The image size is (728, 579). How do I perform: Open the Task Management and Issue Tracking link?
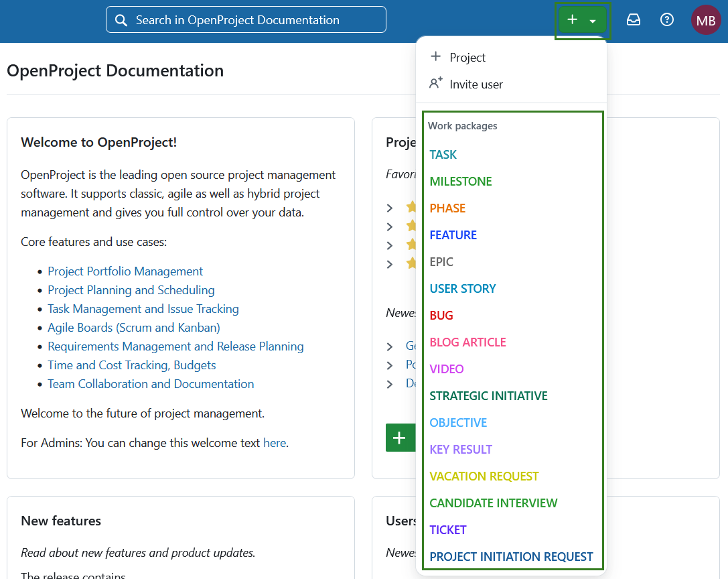click(x=143, y=308)
